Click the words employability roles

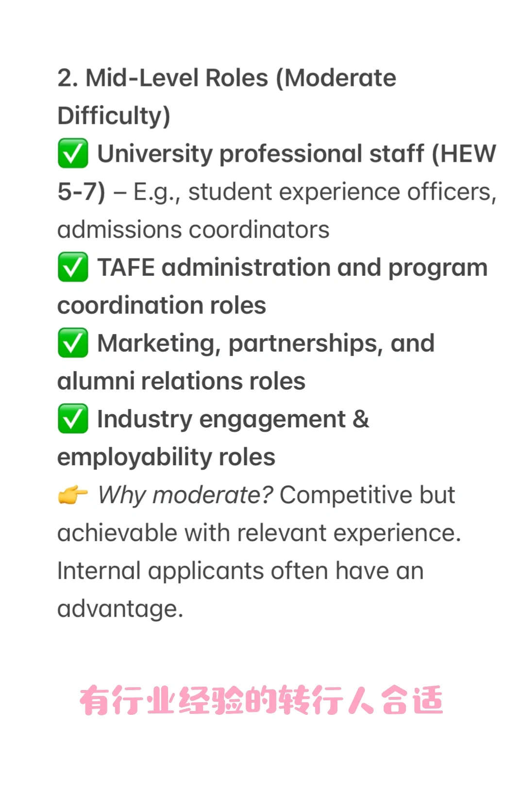tap(167, 457)
